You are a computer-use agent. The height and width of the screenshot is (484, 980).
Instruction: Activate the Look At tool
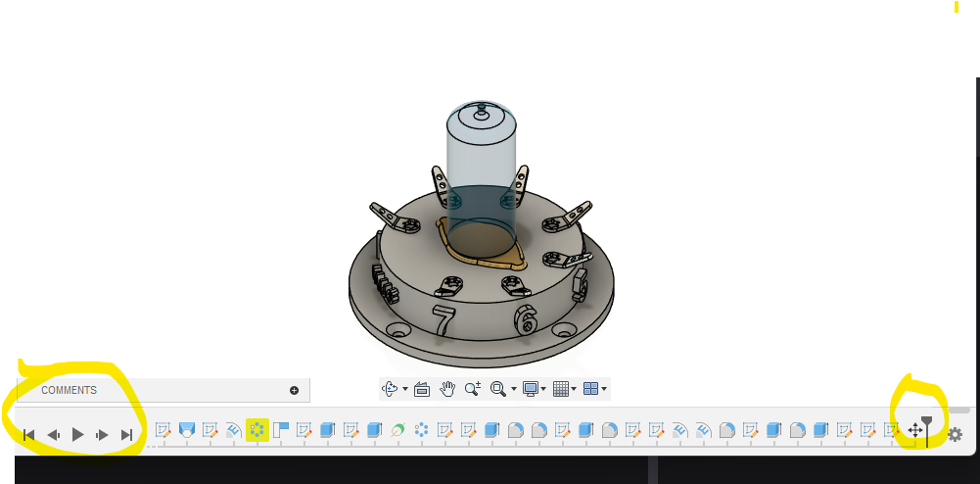click(422, 389)
